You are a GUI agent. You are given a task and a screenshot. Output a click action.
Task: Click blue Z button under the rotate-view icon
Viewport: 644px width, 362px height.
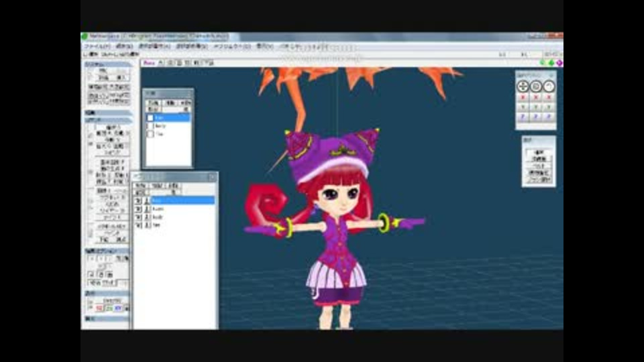[x=549, y=117]
